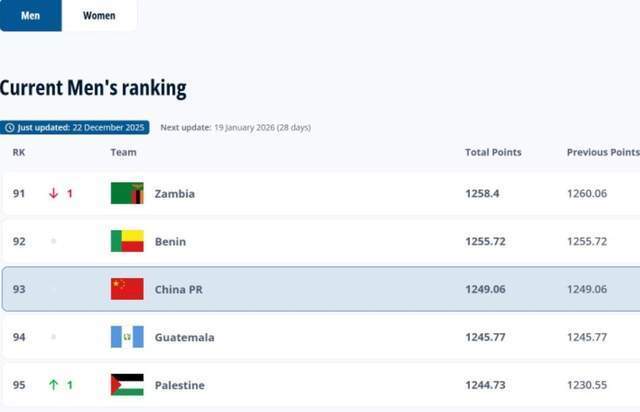The height and width of the screenshot is (412, 640).
Task: Click Zambia's red down-arrow rank change icon
Action: tap(54, 193)
